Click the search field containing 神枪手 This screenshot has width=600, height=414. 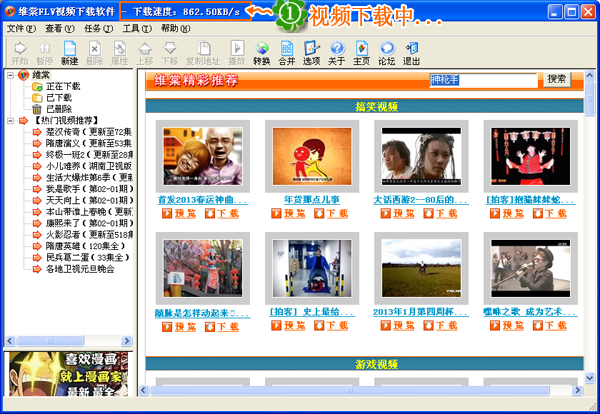pos(483,80)
